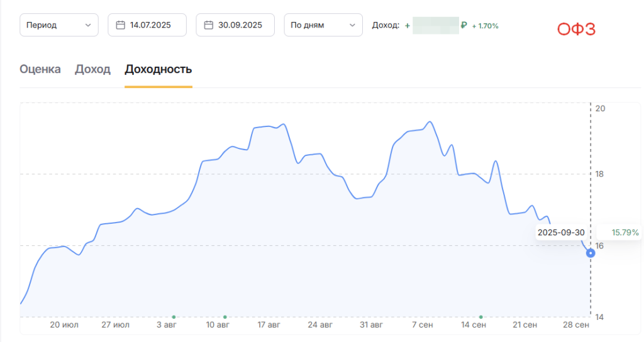This screenshot has width=644, height=342.
Task: Click the +1.70% income percentage
Action: coord(485,26)
